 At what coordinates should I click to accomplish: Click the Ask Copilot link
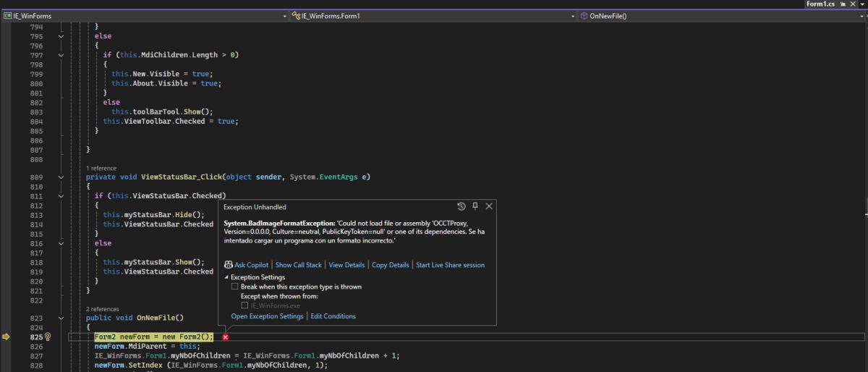251,265
